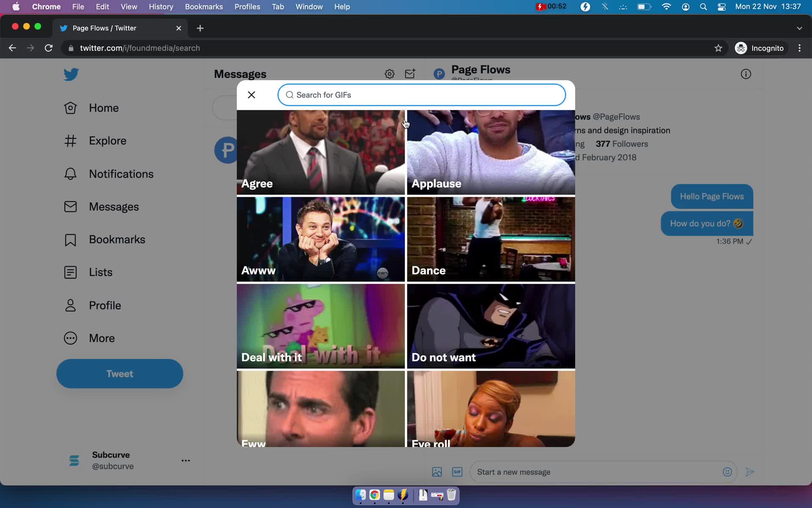The width and height of the screenshot is (812, 508).
Task: Click the 377 Followers text
Action: (622, 144)
